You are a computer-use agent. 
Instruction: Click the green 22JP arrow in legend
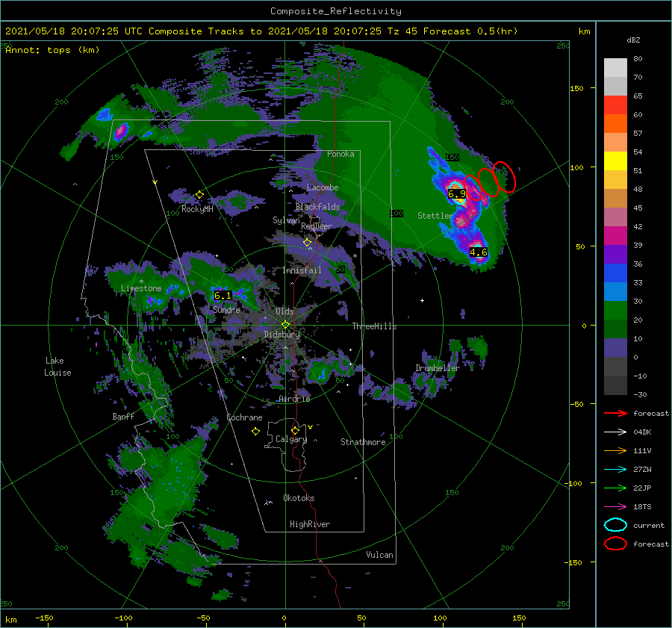coord(615,488)
